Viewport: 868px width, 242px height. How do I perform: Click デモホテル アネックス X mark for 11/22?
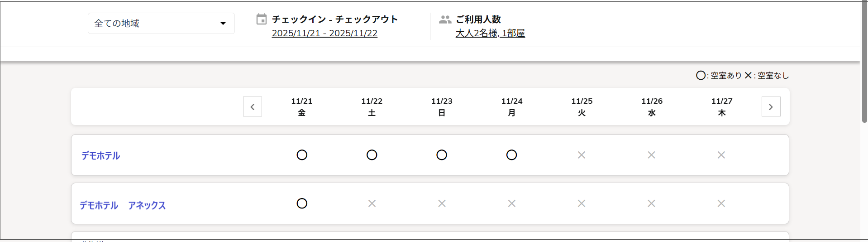click(372, 203)
